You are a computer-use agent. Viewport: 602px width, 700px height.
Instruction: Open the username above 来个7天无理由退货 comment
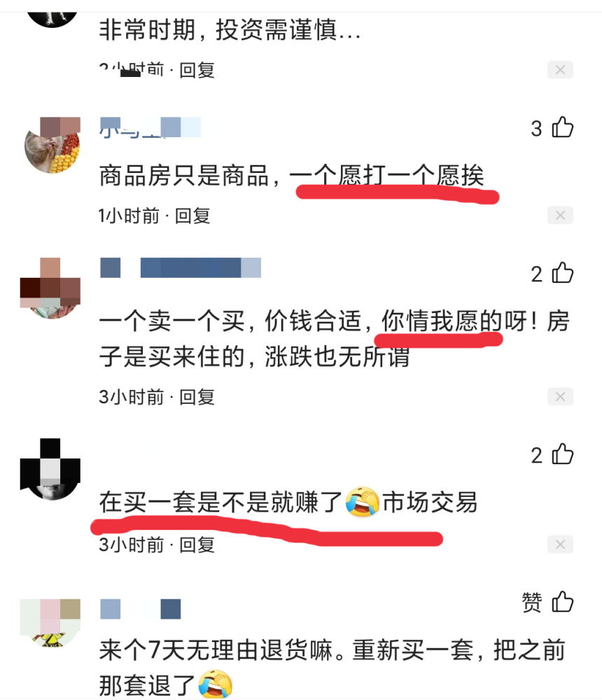click(x=140, y=609)
